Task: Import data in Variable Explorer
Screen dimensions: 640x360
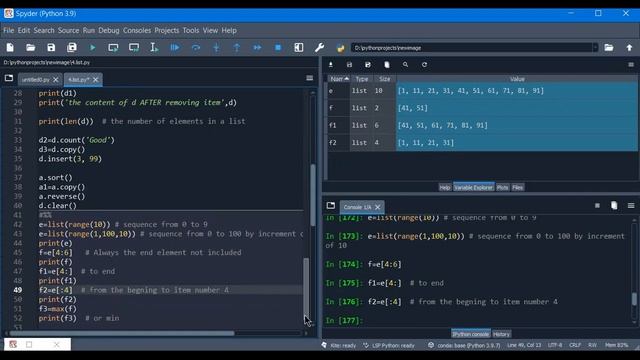Action: click(331, 64)
